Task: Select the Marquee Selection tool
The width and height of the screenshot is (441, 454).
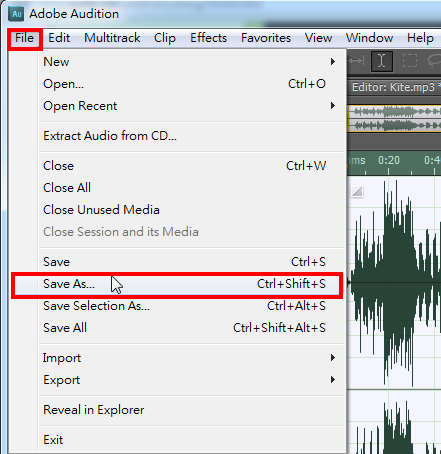Action: pyautogui.click(x=410, y=61)
